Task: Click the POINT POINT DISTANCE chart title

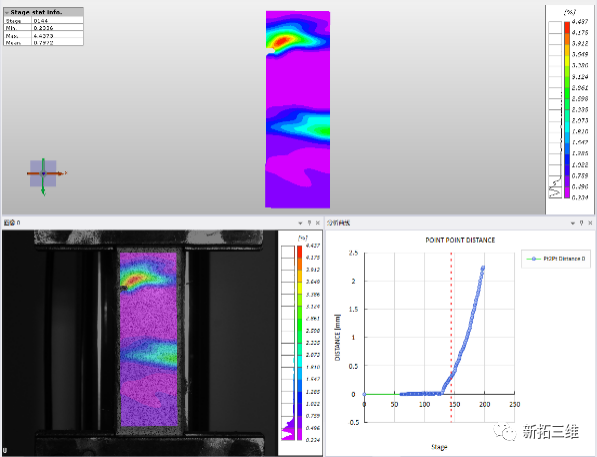Action: click(x=460, y=240)
